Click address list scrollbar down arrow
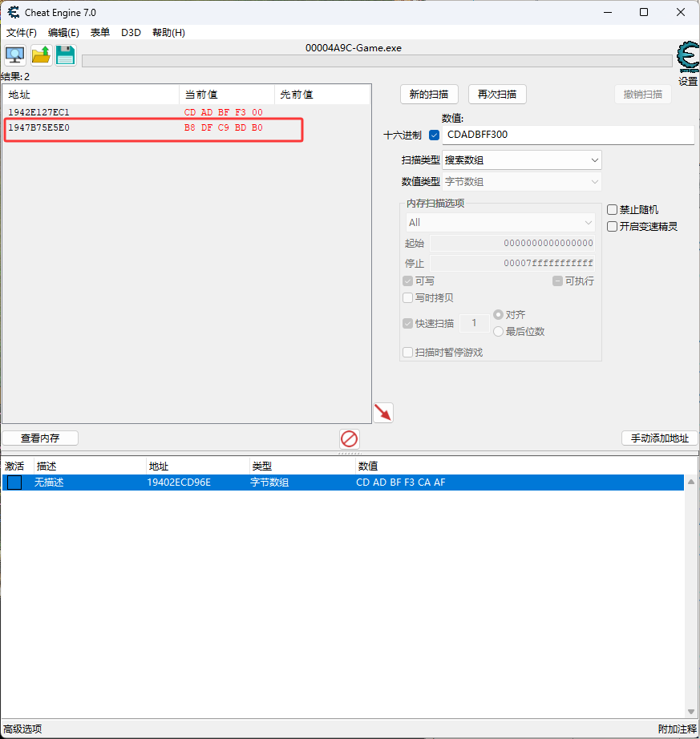This screenshot has width=700, height=739. tap(691, 712)
